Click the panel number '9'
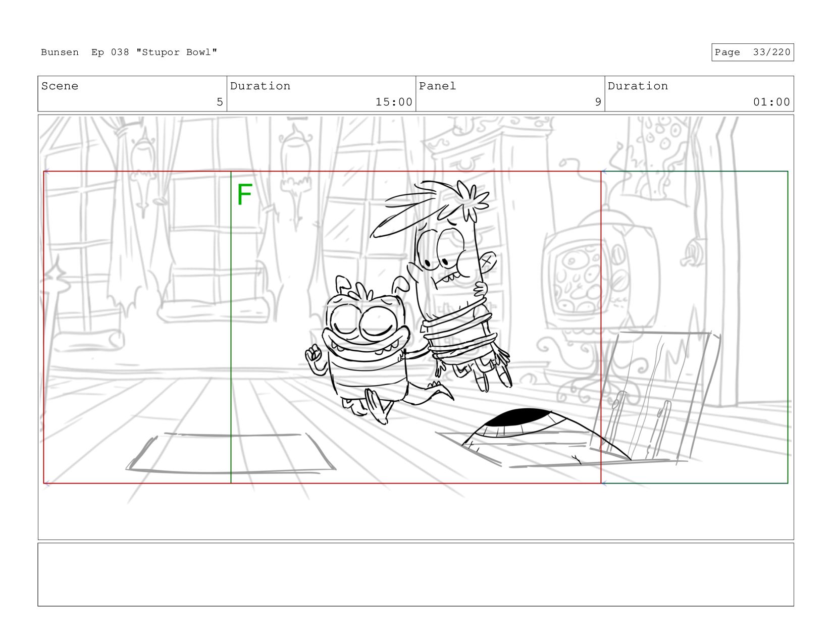832x644 pixels. pyautogui.click(x=598, y=102)
